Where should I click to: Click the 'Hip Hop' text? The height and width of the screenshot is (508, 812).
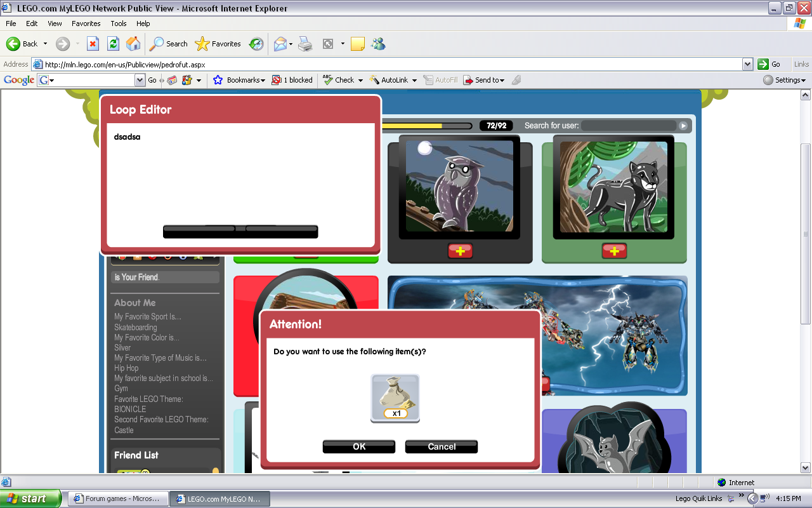126,368
